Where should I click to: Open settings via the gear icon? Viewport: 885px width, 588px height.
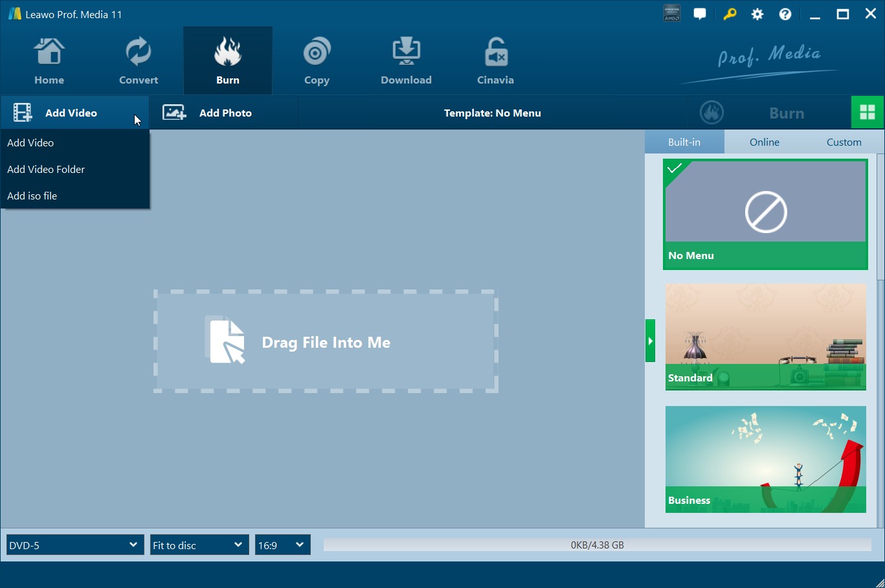click(x=757, y=13)
